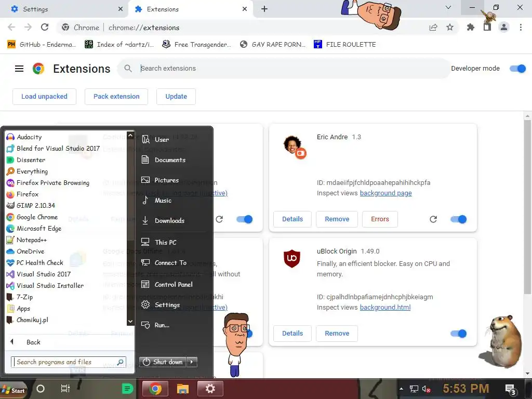Image resolution: width=532 pixels, height=399 pixels.
Task: Focus the Search extensions field
Action: coord(284,69)
